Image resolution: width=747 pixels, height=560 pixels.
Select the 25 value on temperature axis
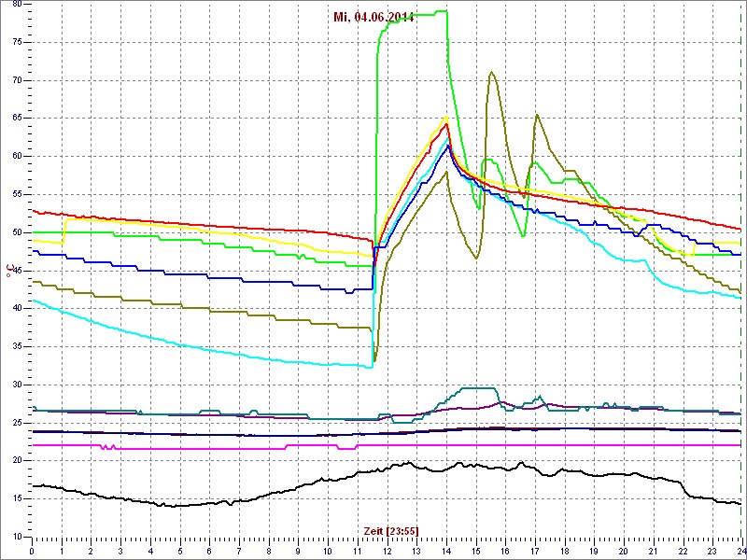point(16,423)
